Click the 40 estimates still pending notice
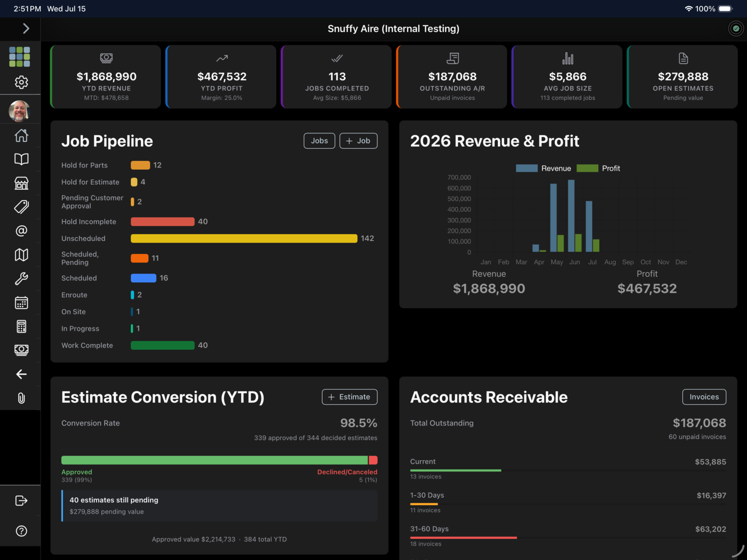747x560 pixels. [219, 506]
